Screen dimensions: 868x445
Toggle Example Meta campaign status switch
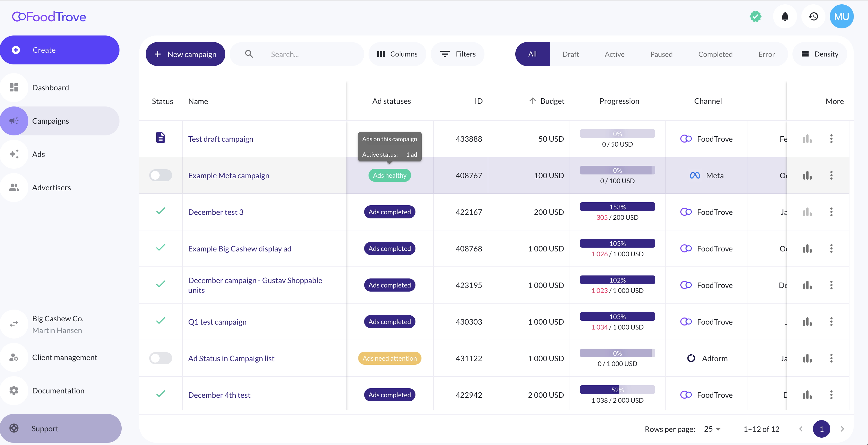pos(161,175)
